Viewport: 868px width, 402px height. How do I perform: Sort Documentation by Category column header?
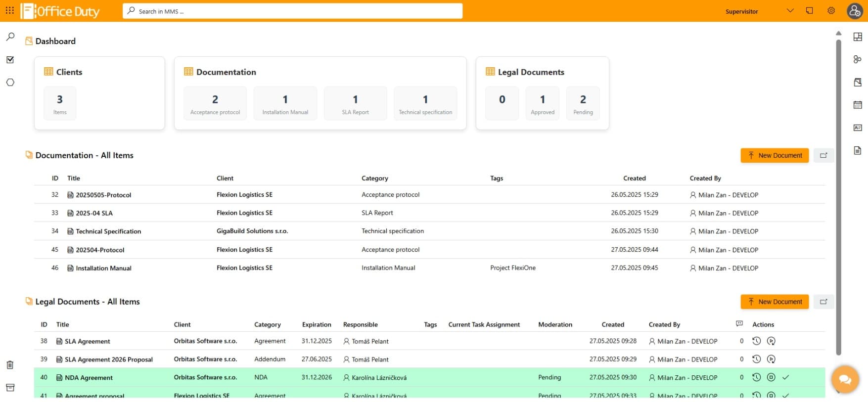click(x=375, y=178)
